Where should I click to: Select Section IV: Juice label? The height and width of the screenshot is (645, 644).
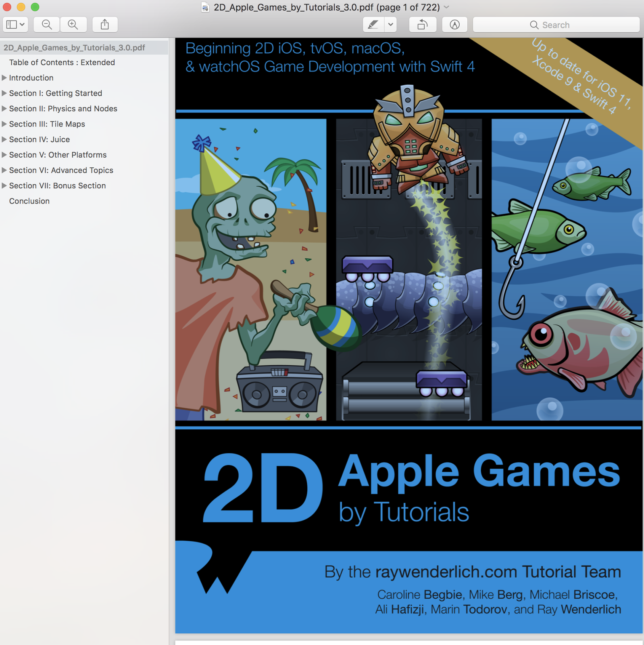(40, 139)
